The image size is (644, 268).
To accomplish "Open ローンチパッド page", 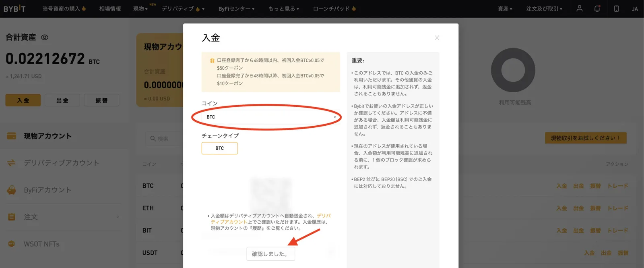I will coord(331,9).
